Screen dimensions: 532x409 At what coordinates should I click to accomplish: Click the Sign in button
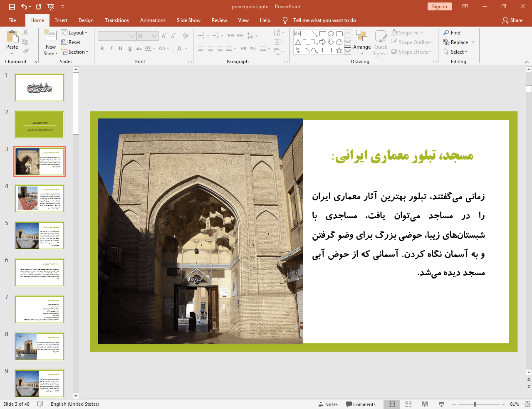tap(439, 7)
